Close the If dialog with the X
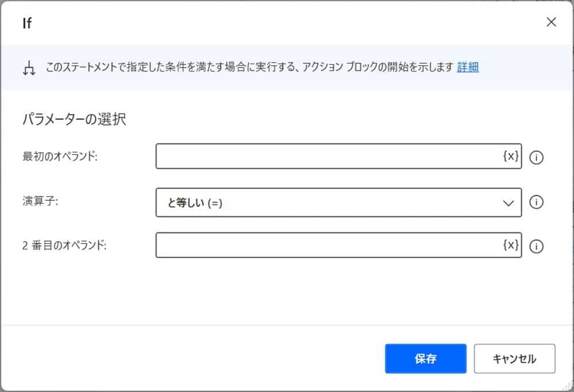The height and width of the screenshot is (392, 574). click(x=551, y=22)
